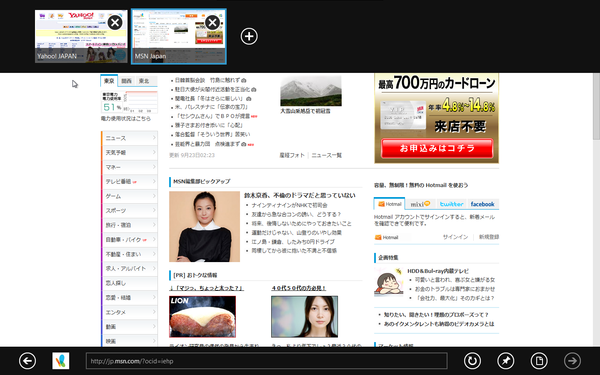
Task: Open the「セシウムさん」BPO news headline
Action: [212, 116]
